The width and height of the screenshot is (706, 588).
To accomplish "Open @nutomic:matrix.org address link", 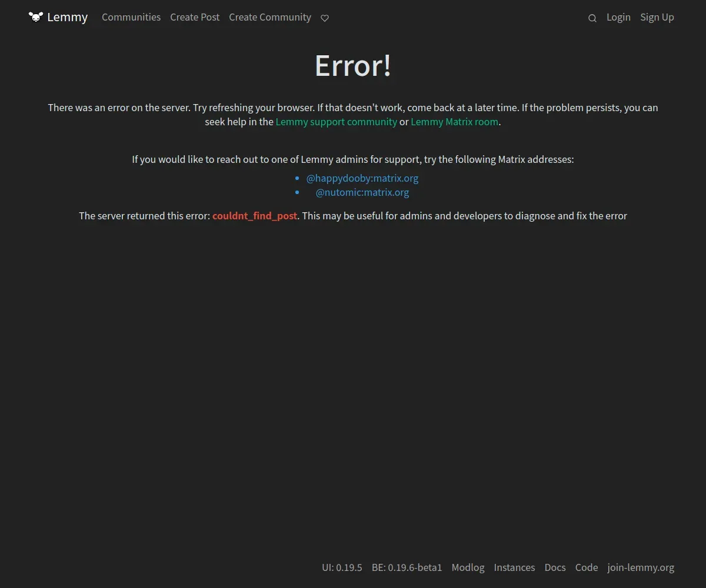I will 362,192.
